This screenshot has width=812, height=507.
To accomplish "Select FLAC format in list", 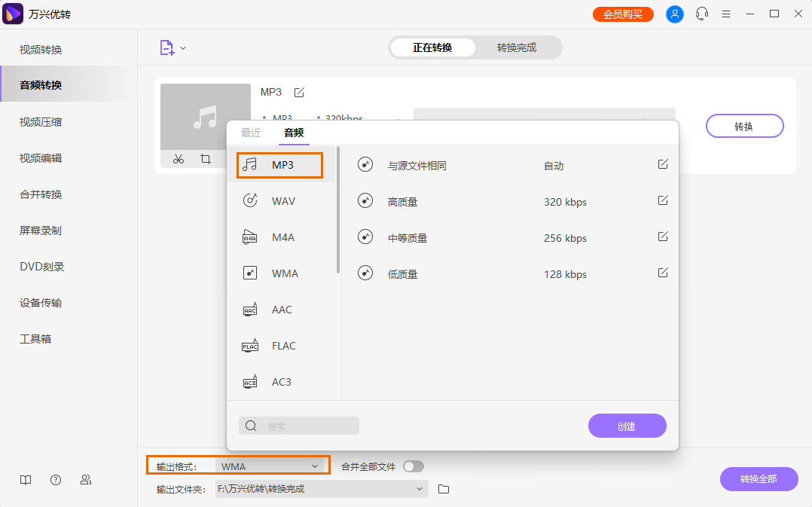I will pos(282,346).
